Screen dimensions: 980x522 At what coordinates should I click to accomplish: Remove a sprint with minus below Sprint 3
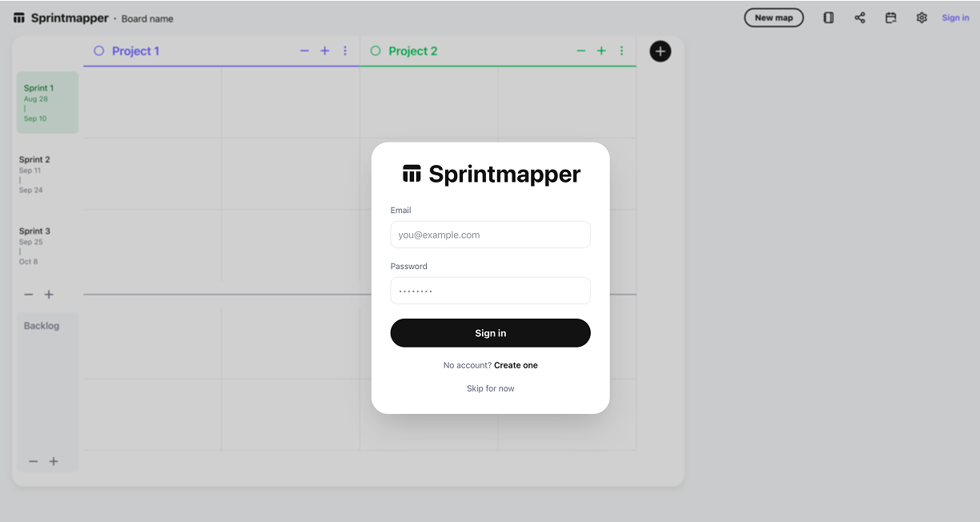(29, 295)
